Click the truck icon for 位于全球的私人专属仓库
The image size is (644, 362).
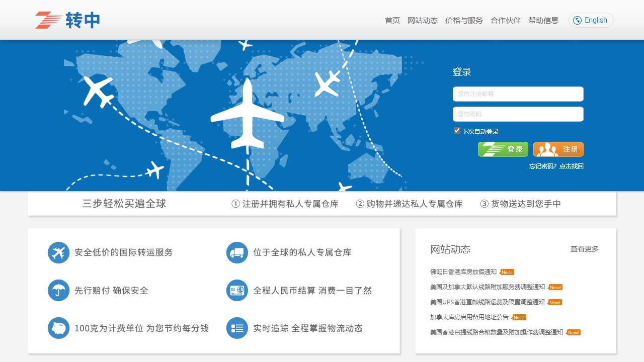pyautogui.click(x=237, y=252)
